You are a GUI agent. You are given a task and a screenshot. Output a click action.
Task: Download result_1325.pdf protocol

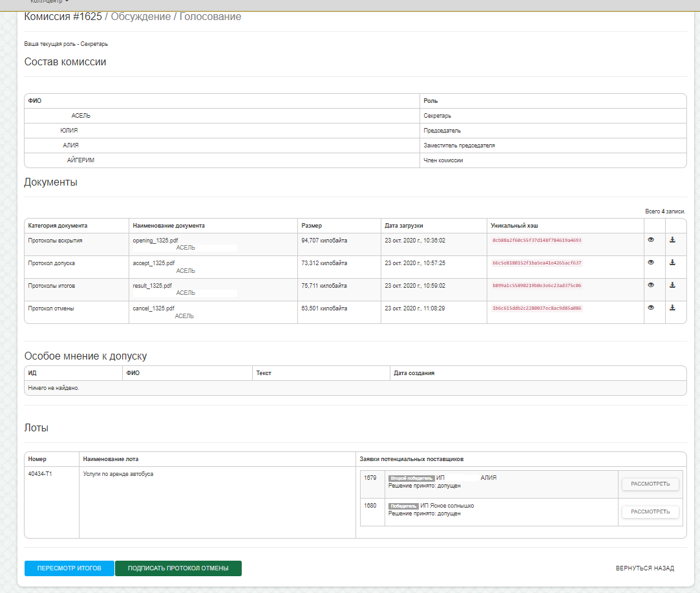[672, 285]
